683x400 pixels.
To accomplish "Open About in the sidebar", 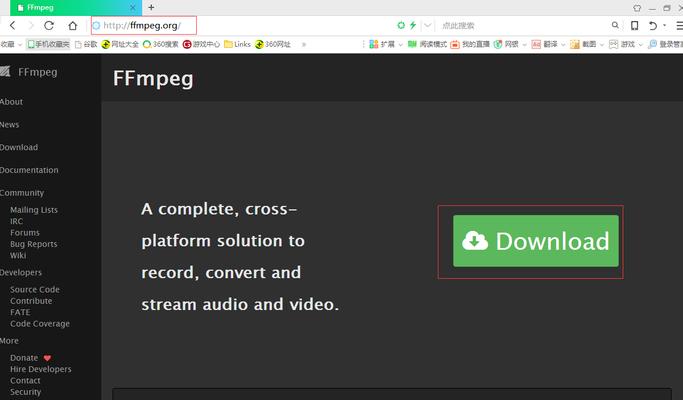I will point(11,102).
